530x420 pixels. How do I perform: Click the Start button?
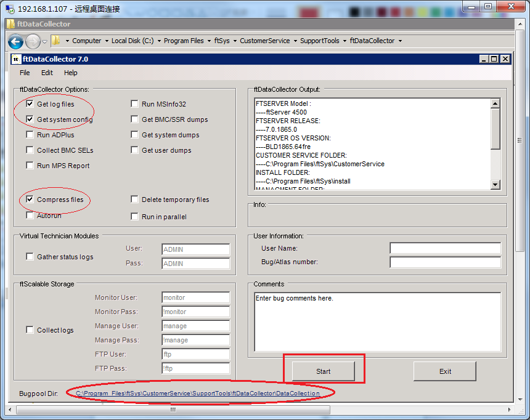point(324,371)
